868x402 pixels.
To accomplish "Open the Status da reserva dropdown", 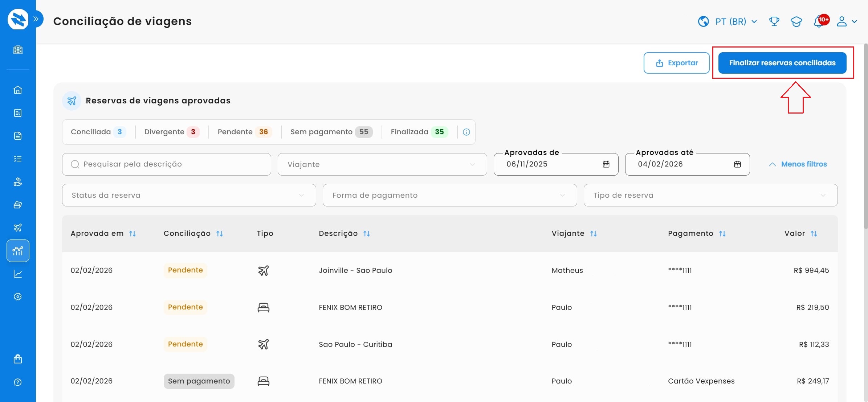I will click(x=189, y=195).
